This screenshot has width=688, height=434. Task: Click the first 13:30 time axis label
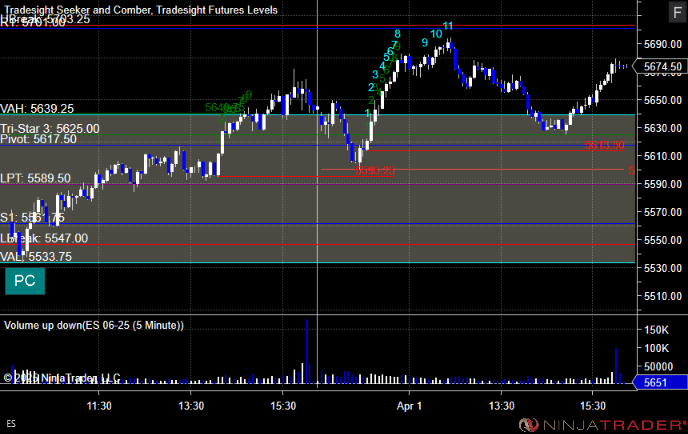click(191, 406)
